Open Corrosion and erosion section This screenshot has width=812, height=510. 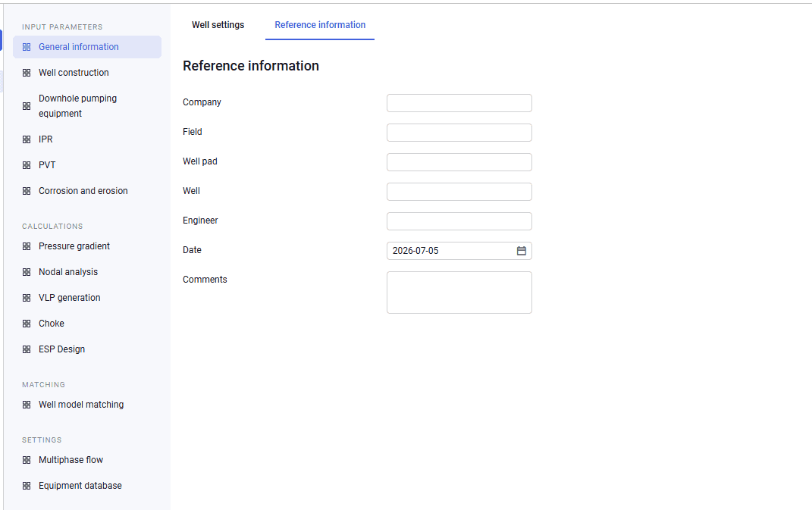click(87, 191)
